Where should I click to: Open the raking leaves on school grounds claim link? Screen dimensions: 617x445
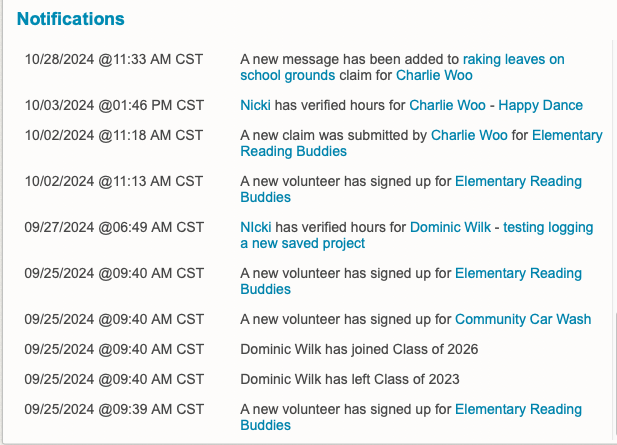[x=513, y=59]
